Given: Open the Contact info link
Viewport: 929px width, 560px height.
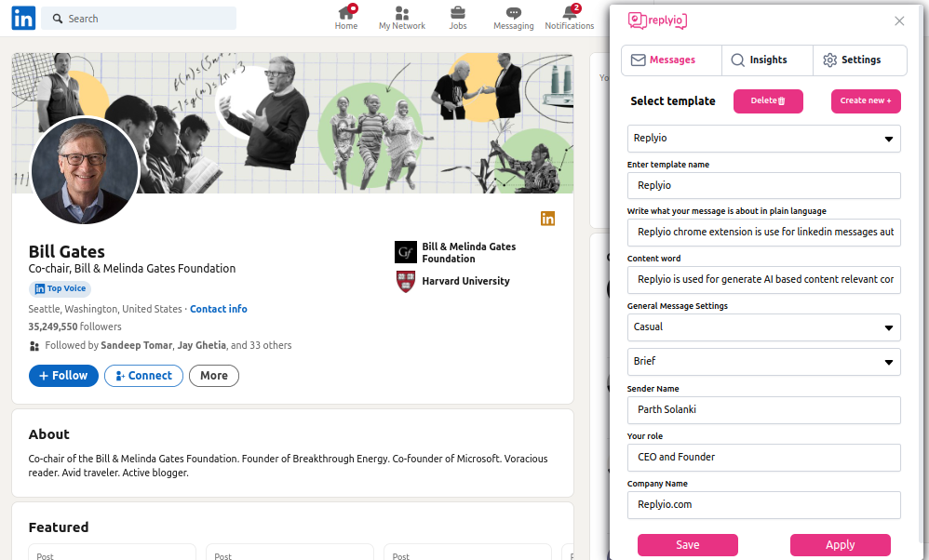Looking at the screenshot, I should [219, 309].
